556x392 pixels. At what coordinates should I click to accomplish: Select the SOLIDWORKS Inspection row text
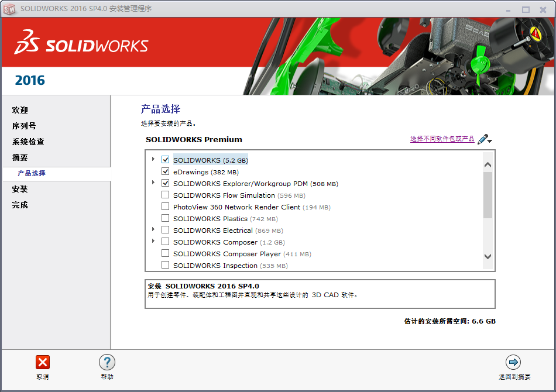[x=231, y=266]
